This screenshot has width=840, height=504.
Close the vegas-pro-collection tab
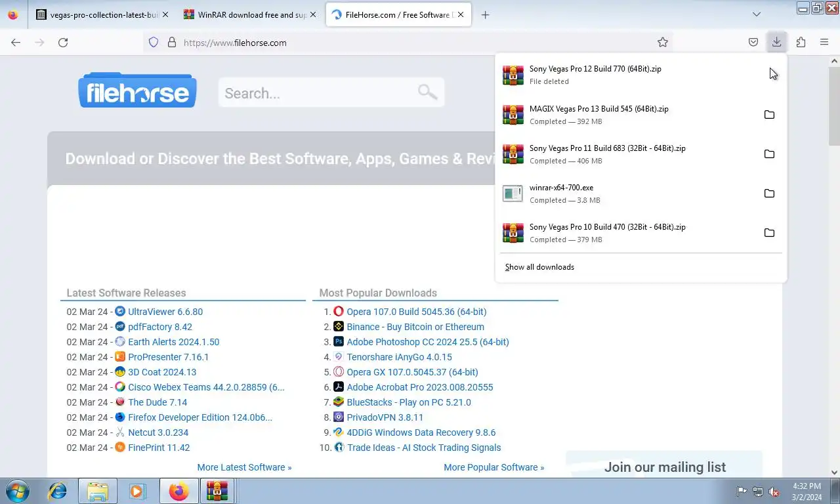[x=165, y=14]
